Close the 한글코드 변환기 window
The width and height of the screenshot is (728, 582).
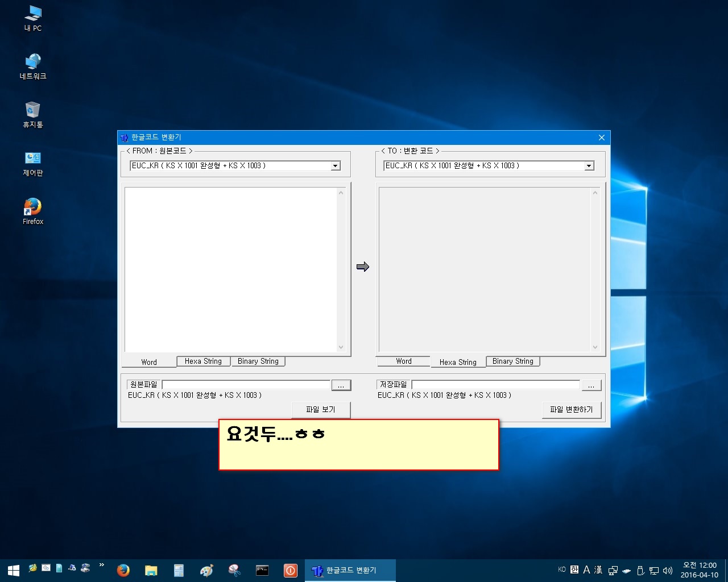pyautogui.click(x=602, y=137)
